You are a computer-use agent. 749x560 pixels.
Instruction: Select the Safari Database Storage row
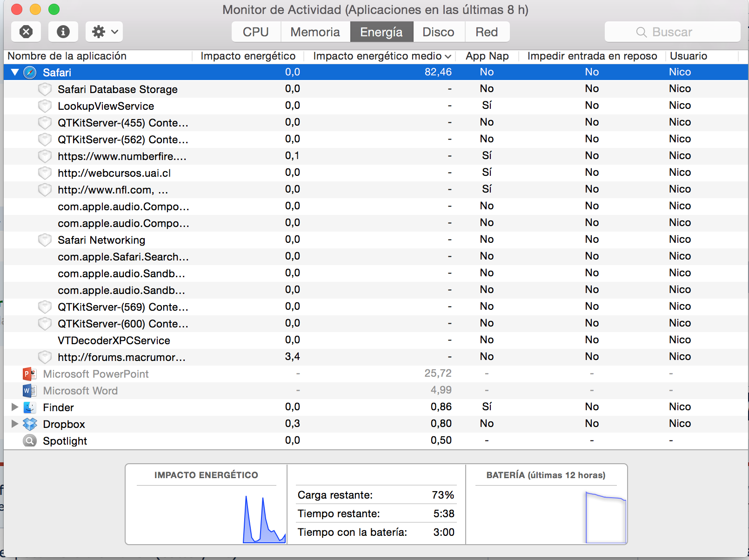[x=376, y=89]
